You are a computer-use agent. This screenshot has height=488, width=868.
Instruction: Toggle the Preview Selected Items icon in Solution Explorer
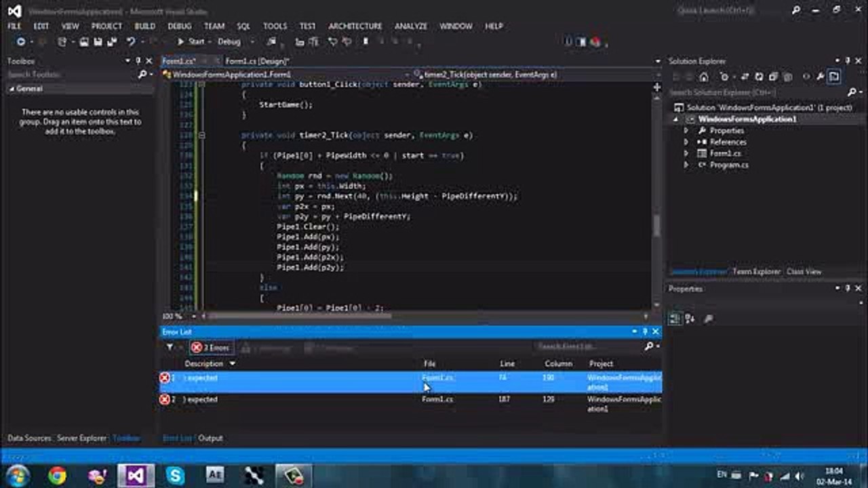tap(834, 77)
